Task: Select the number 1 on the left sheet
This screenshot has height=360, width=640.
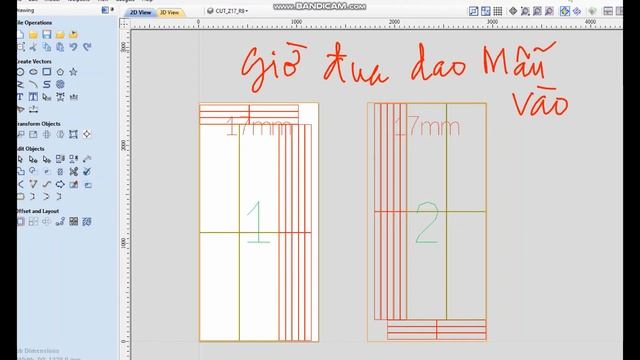Action: click(x=258, y=222)
